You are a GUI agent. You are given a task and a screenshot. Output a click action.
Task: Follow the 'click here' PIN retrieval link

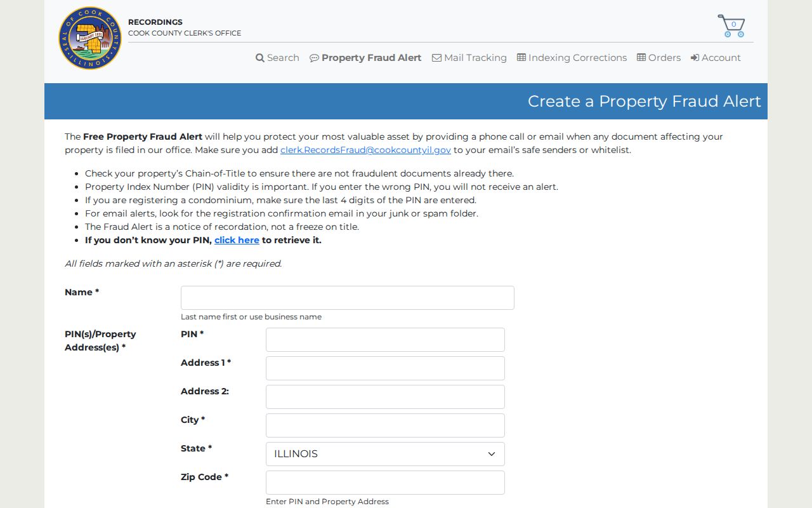(x=237, y=240)
